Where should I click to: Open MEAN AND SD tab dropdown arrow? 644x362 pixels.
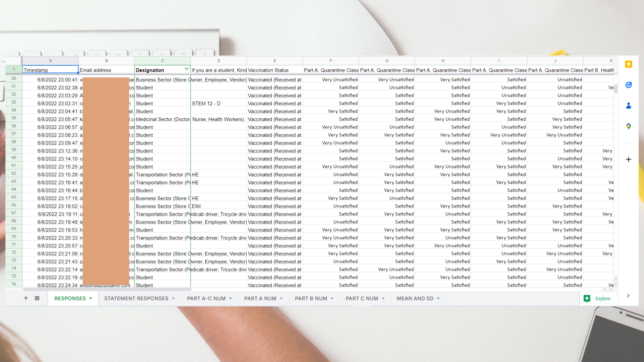(x=438, y=298)
